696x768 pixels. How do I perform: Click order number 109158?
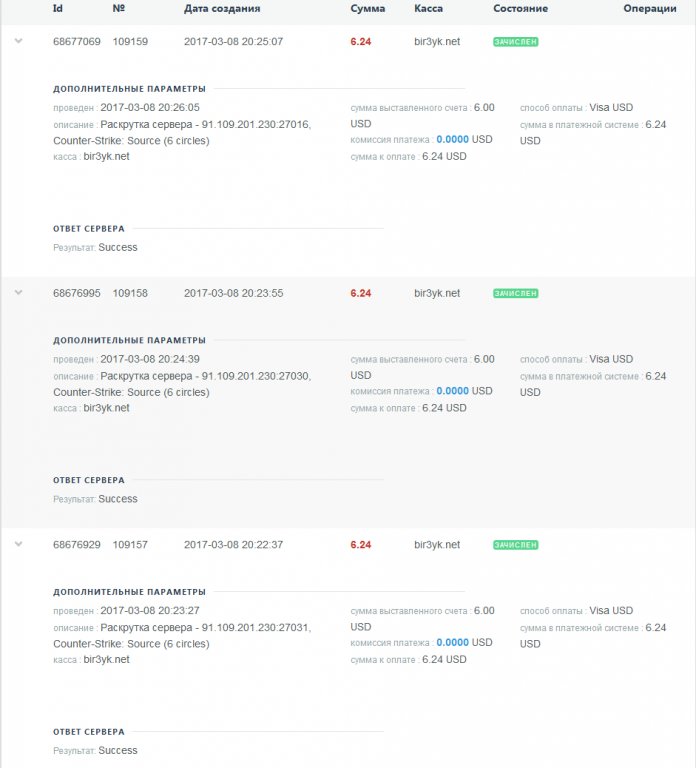[x=130, y=293]
